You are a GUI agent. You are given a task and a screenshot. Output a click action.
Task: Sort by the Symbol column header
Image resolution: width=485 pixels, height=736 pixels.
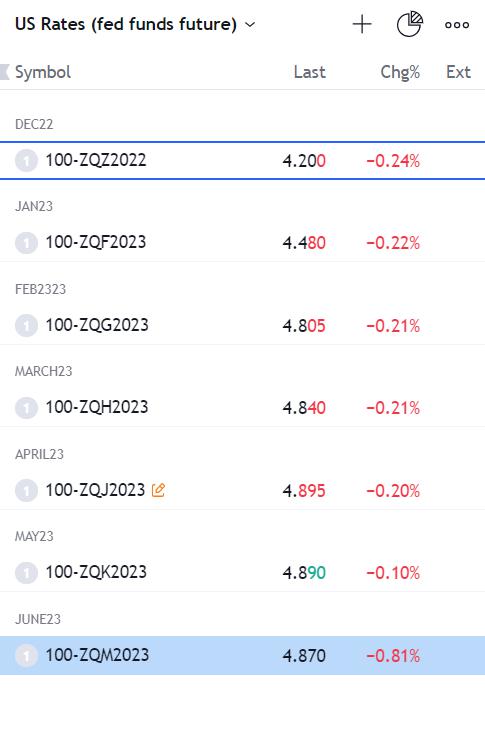[43, 72]
